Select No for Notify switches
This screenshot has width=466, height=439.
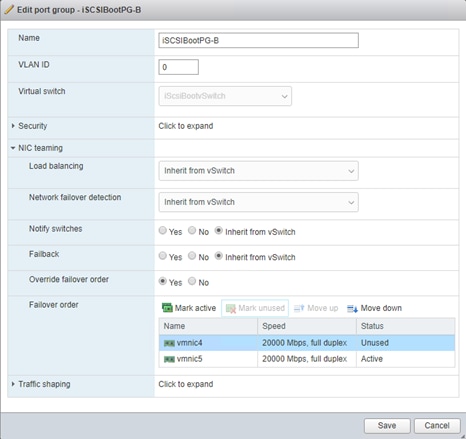coord(192,230)
